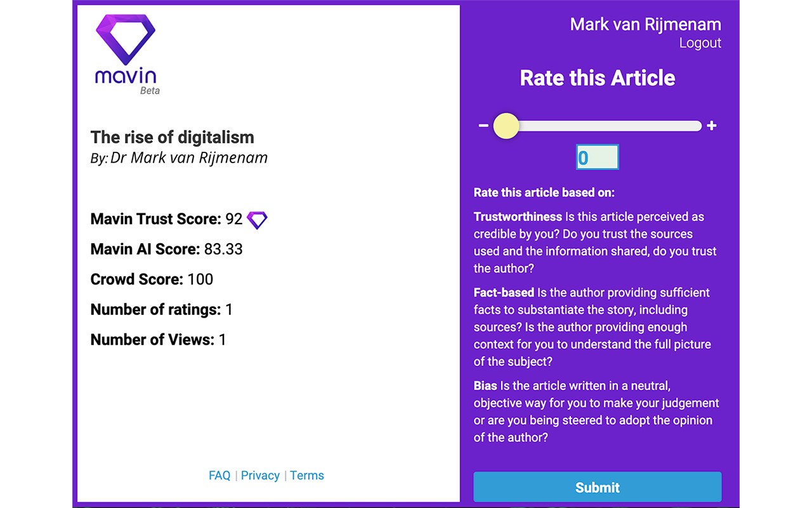Click the bold Trustworthiness criterion label
Image resolution: width=812 pixels, height=508 pixels.
point(518,217)
